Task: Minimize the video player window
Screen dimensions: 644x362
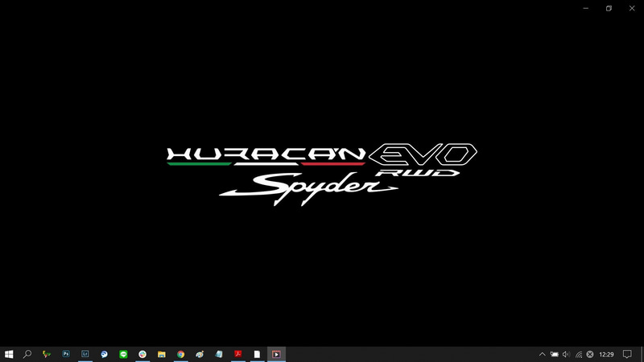Action: (x=586, y=8)
